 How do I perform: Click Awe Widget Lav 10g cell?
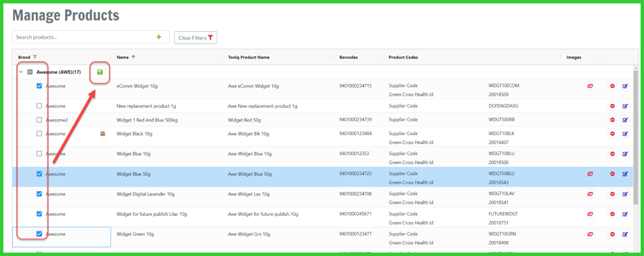[x=249, y=194]
